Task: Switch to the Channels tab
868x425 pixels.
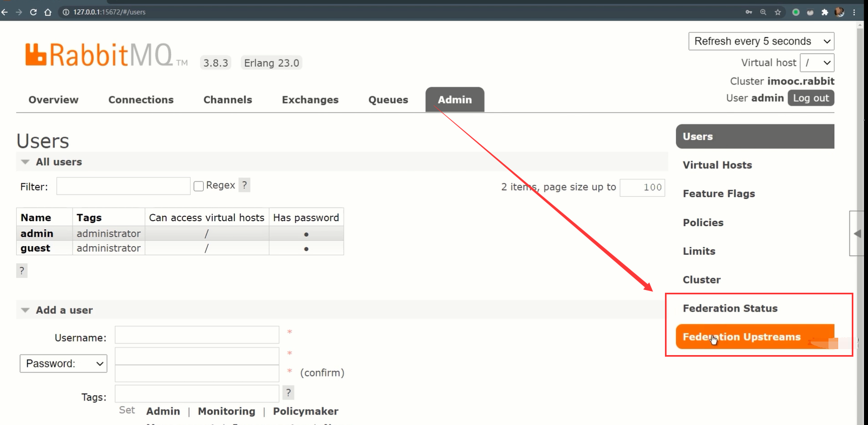Action: point(228,100)
